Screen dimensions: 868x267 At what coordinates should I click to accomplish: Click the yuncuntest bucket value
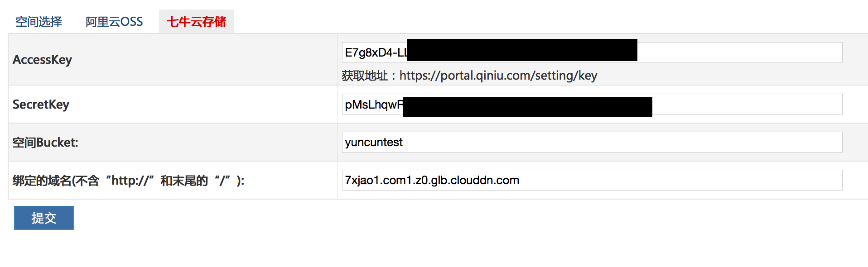(374, 143)
